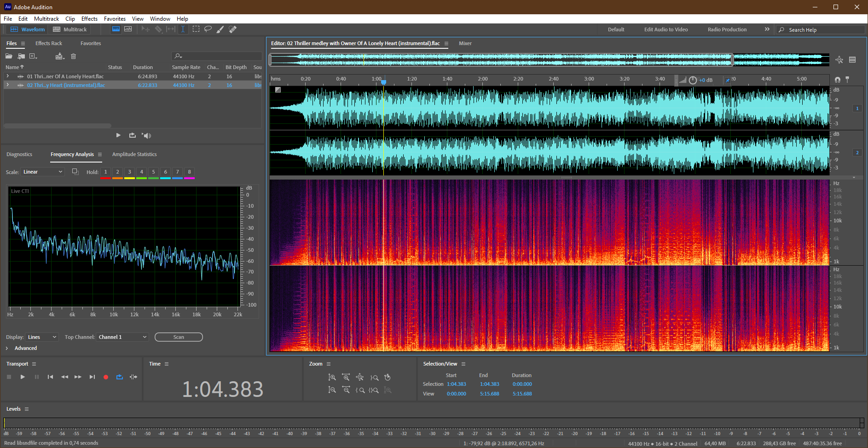The height and width of the screenshot is (448, 868).
Task: Click Zoom Out Time icon in Zoom panel
Action: [346, 390]
